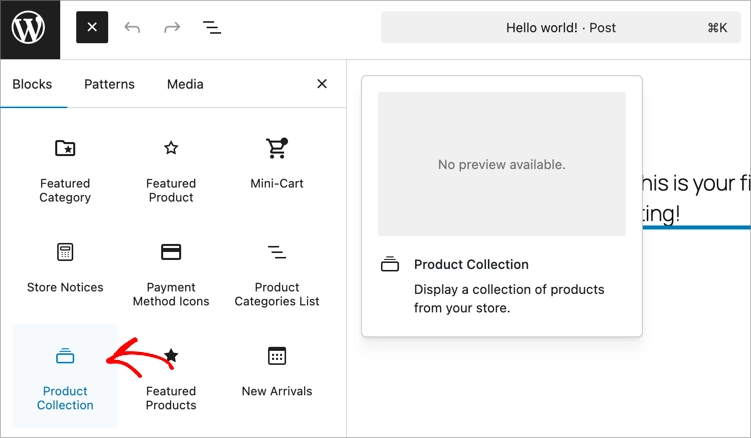Undo the last change
Image resolution: width=751 pixels, height=438 pixels.
click(132, 28)
